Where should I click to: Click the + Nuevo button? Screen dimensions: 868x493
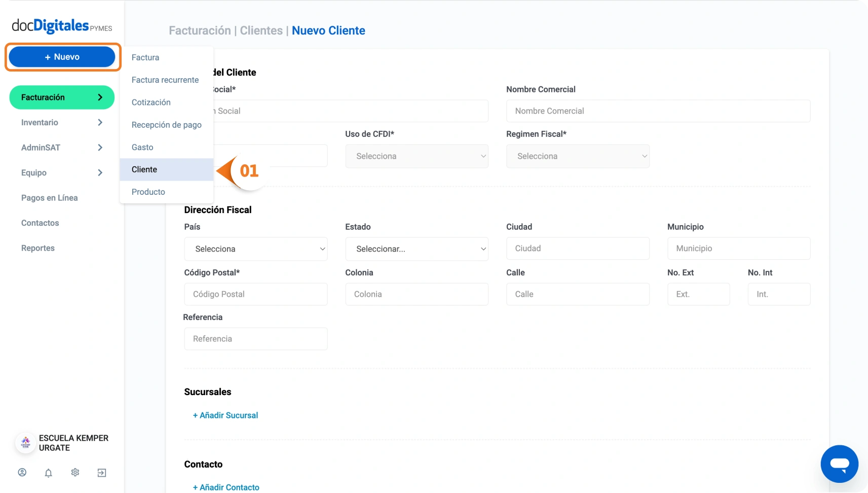click(x=62, y=57)
